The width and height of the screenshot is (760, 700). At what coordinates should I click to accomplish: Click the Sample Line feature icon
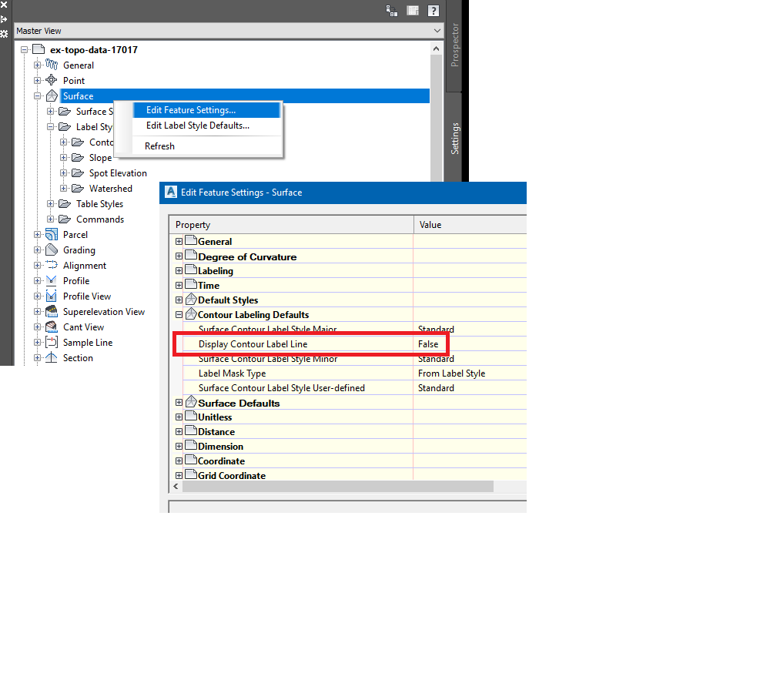point(51,342)
